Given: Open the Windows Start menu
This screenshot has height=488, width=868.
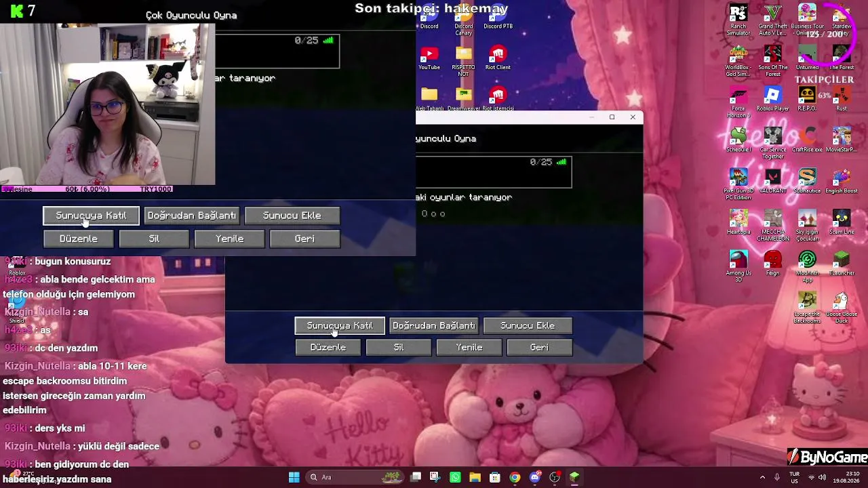Looking at the screenshot, I should coord(294,477).
